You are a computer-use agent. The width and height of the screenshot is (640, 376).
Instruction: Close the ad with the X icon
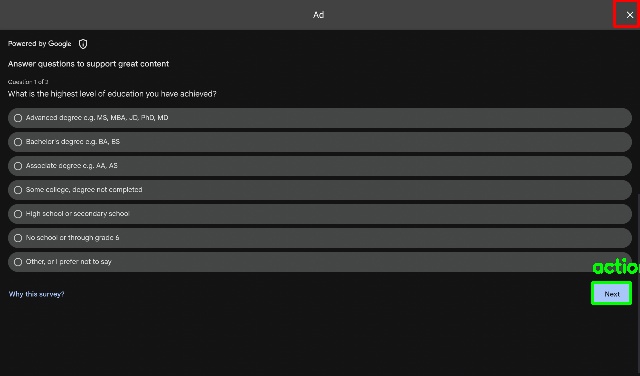point(629,15)
